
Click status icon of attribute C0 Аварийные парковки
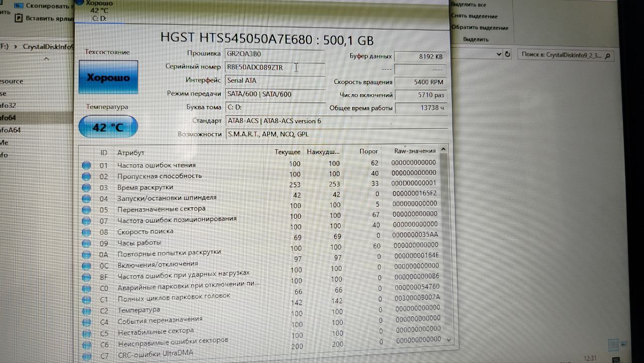[86, 289]
